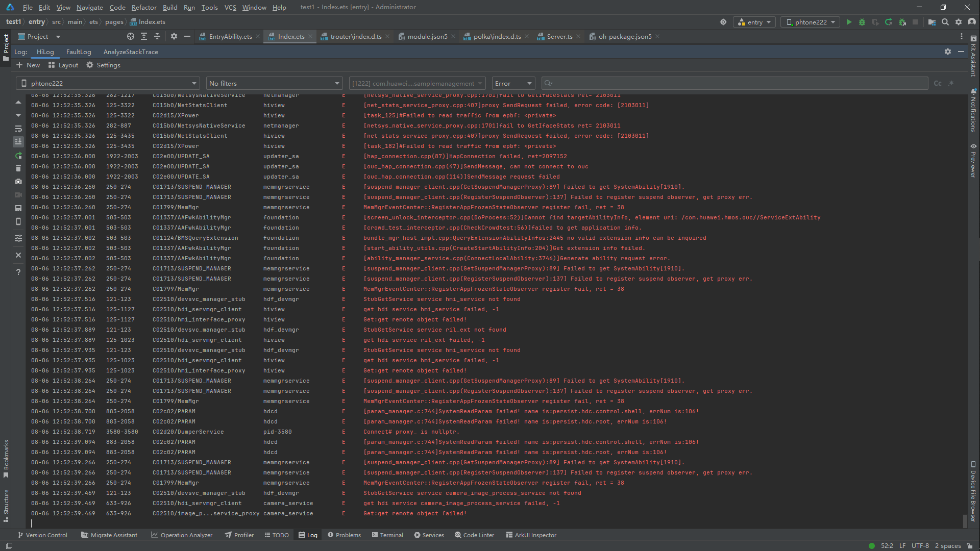This screenshot has width=980, height=551.
Task: Attach debugger to process icon
Action: point(902,22)
